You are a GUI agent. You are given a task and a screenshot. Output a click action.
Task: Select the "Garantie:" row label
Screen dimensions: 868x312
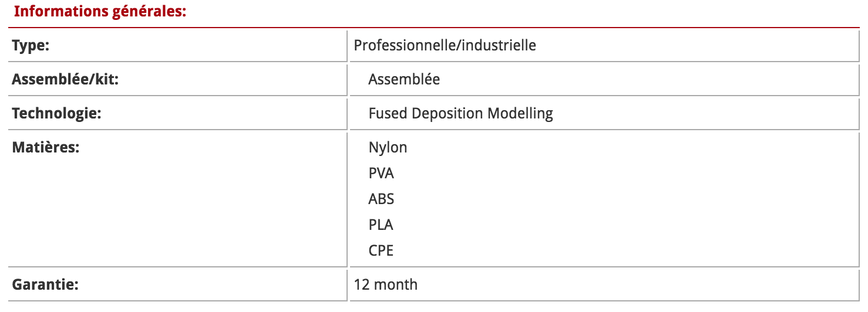[45, 285]
